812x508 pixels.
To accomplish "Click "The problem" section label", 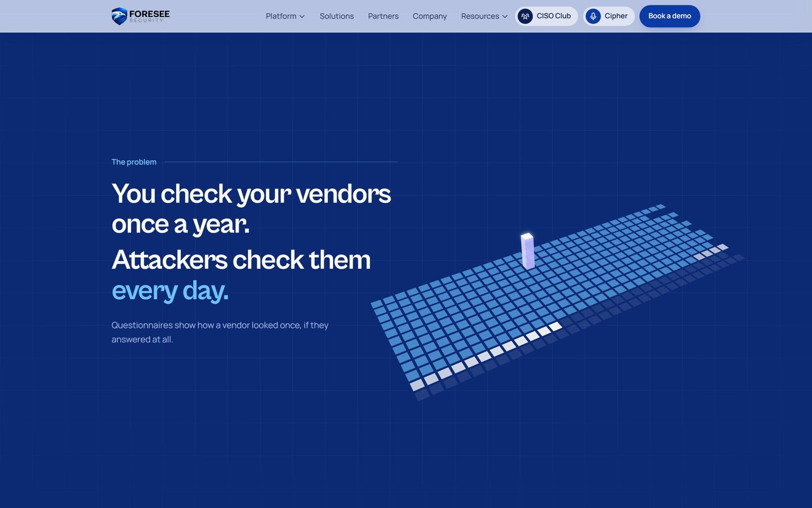I will pos(134,162).
